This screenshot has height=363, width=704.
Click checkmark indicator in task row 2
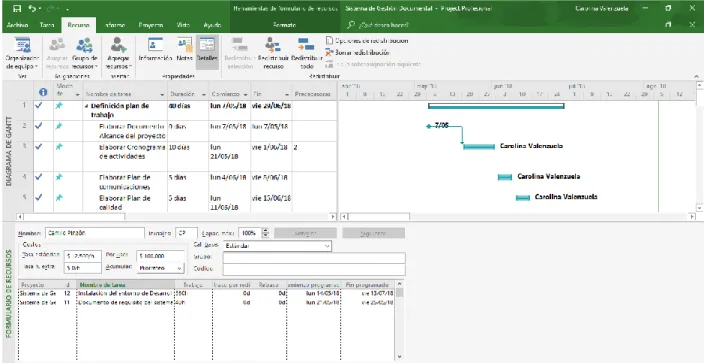pos(39,126)
